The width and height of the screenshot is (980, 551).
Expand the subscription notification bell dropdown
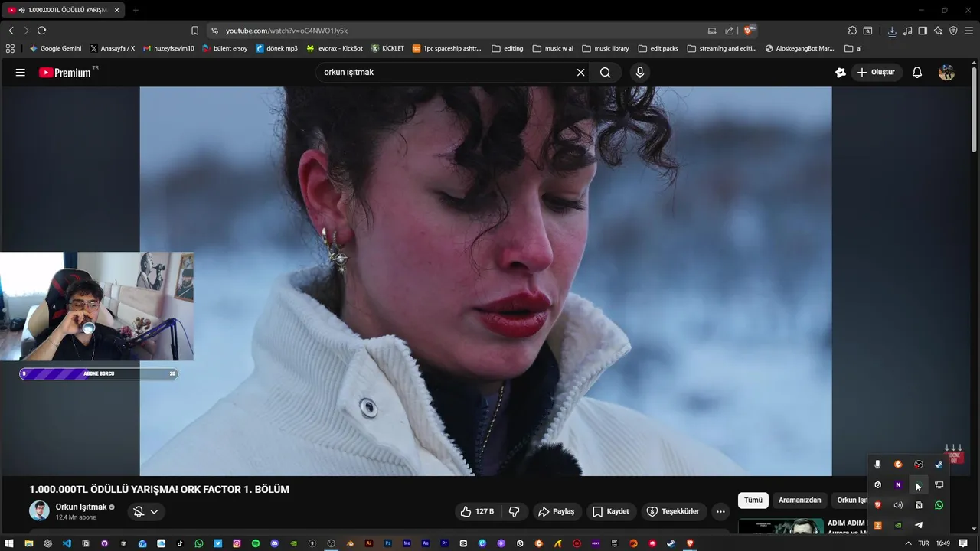click(x=145, y=511)
